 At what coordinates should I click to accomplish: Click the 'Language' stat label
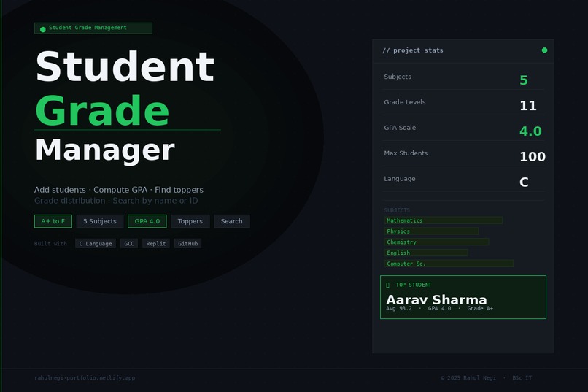click(400, 179)
